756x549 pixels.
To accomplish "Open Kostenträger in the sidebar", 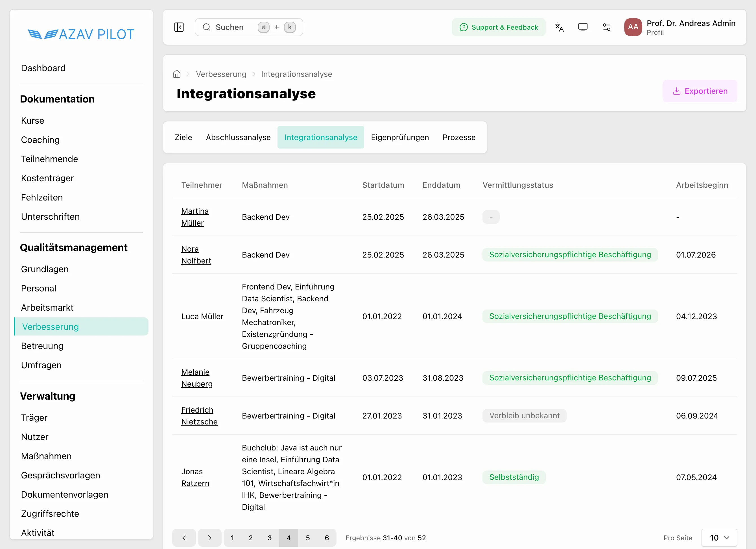I will coord(47,178).
